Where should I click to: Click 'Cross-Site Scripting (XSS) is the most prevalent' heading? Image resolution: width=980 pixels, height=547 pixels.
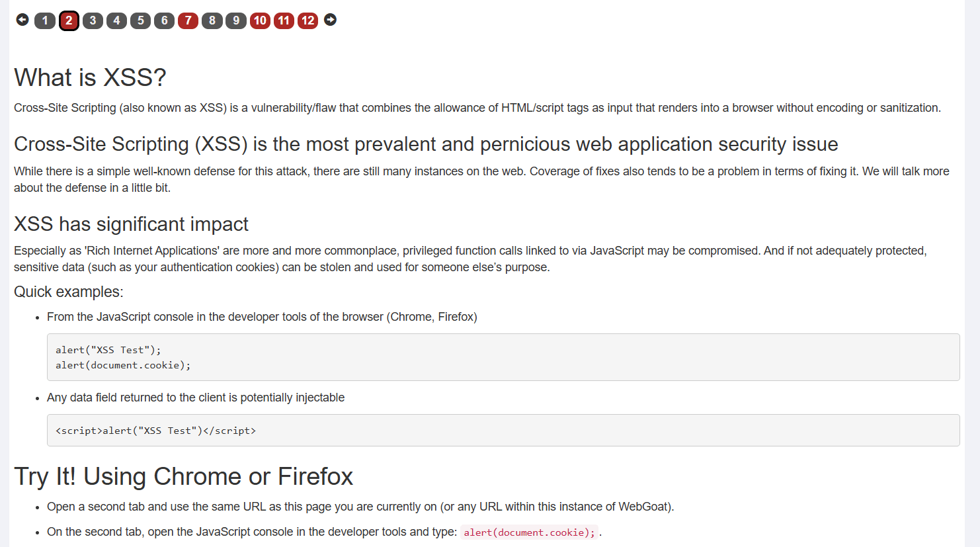(x=426, y=144)
